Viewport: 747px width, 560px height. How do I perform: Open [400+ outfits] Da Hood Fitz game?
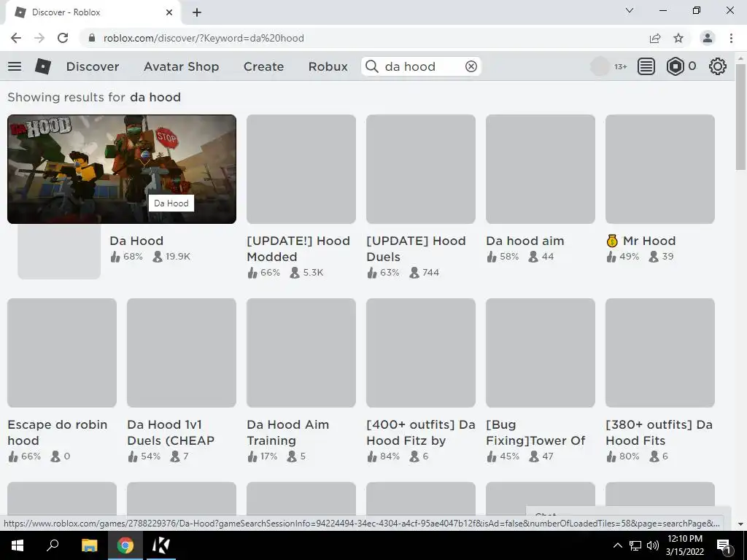(421, 432)
